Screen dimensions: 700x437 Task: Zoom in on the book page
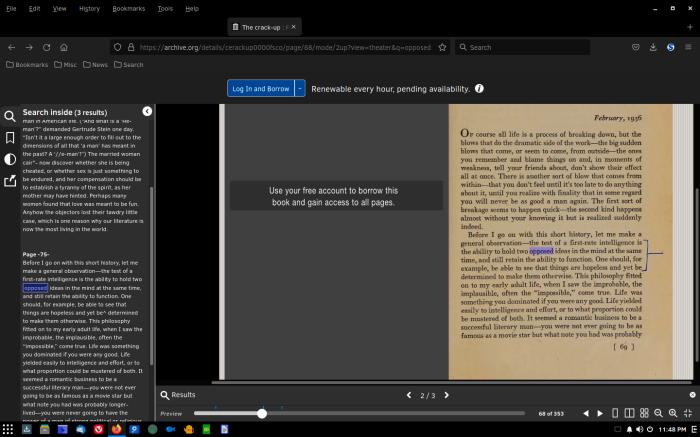click(673, 413)
